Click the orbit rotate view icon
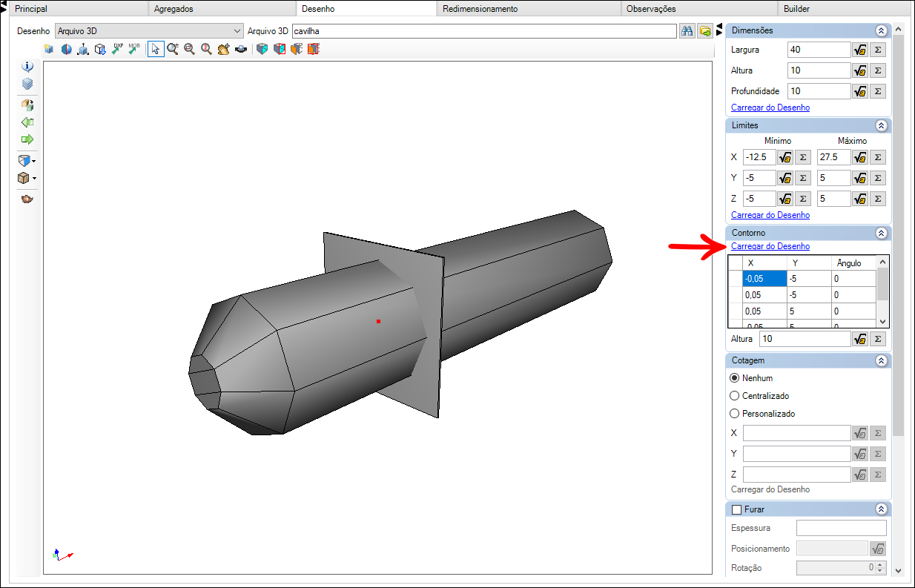The height and width of the screenshot is (588, 915). click(240, 49)
